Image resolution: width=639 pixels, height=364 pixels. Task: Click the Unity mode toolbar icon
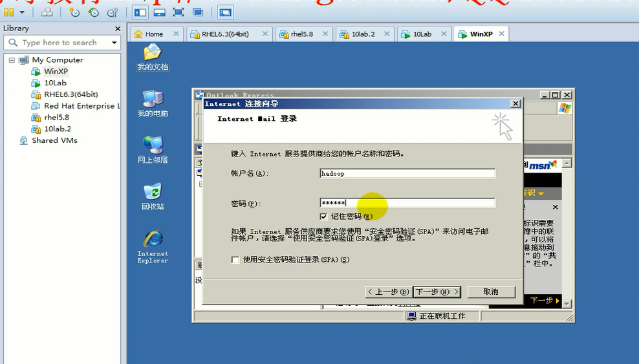[198, 13]
